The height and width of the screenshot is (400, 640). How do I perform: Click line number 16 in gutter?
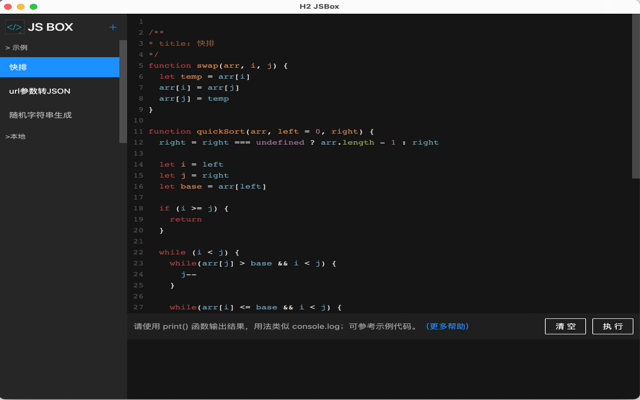click(138, 187)
